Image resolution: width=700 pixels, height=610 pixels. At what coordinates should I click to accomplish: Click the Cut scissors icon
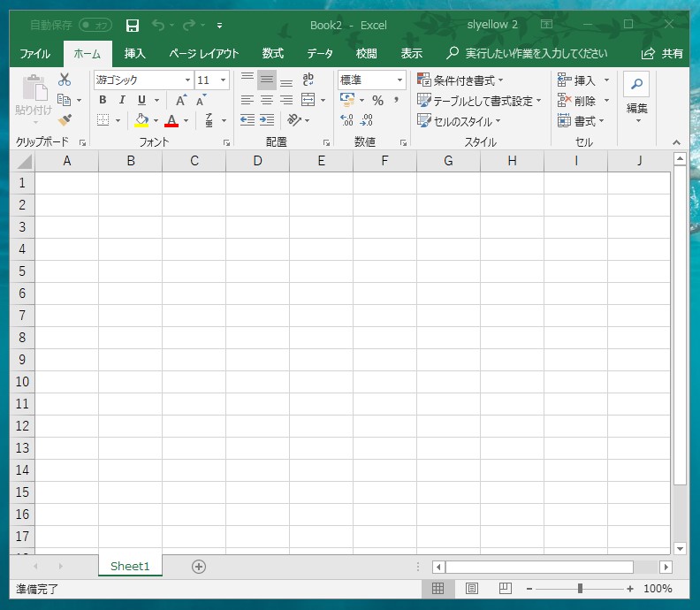point(65,80)
